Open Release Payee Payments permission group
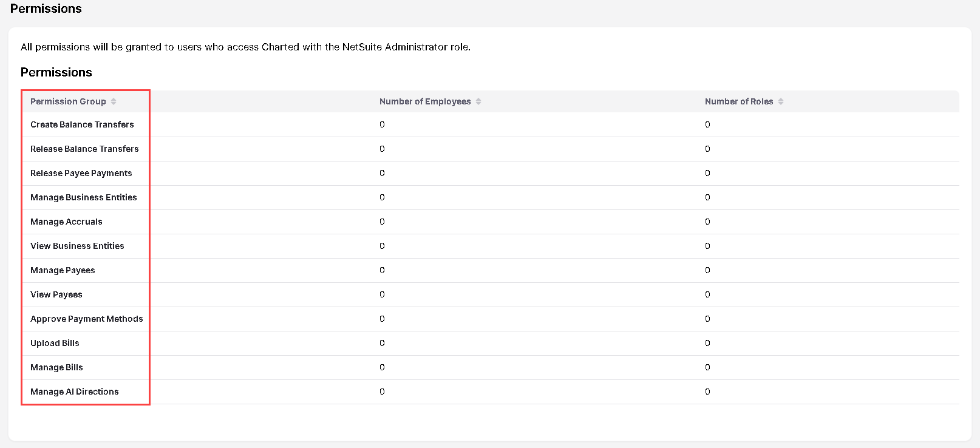 (81, 173)
